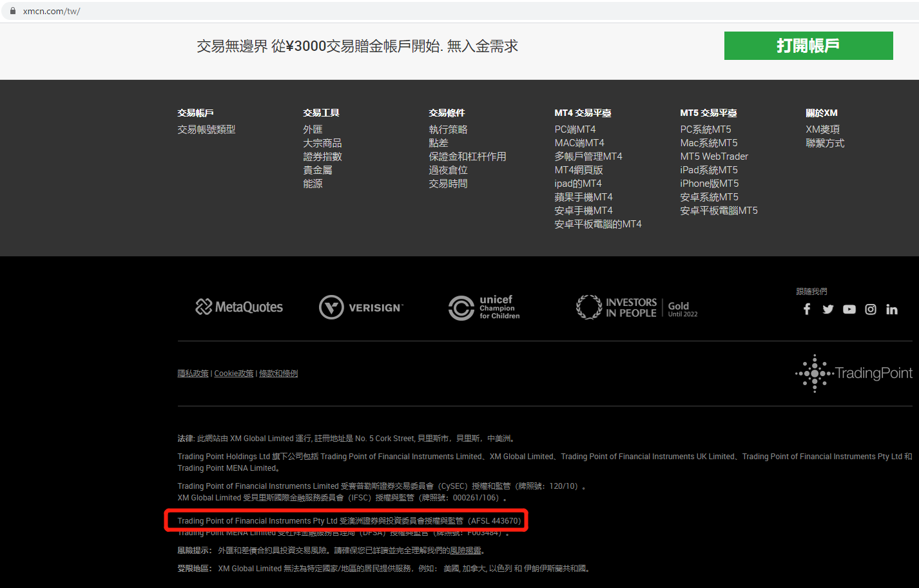This screenshot has width=919, height=588.
Task: Open the 能源 link
Action: click(x=313, y=184)
